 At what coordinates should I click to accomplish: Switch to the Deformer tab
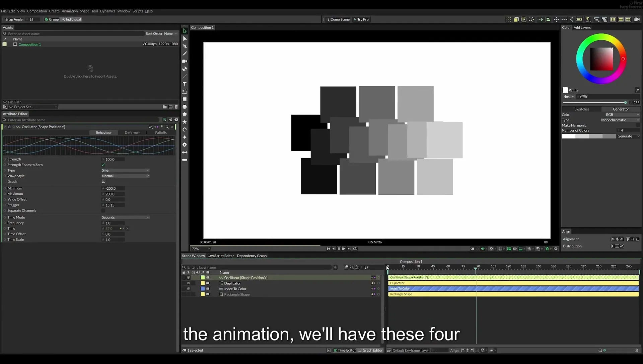(132, 132)
